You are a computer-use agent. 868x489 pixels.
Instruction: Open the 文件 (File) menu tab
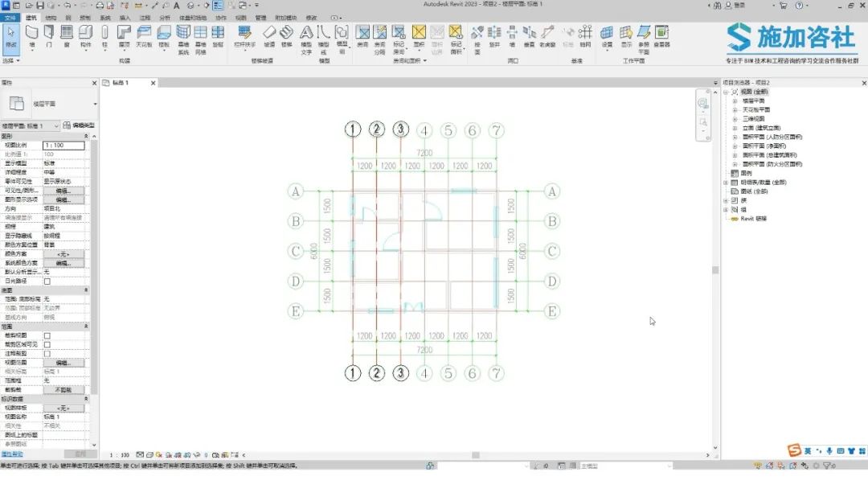[10, 18]
